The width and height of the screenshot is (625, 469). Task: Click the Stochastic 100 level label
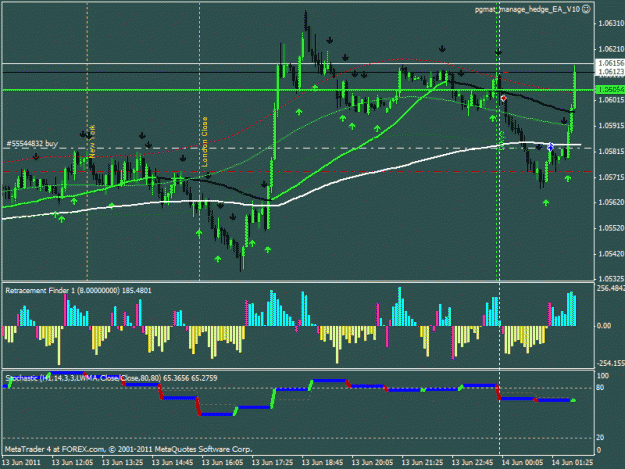coord(603,376)
